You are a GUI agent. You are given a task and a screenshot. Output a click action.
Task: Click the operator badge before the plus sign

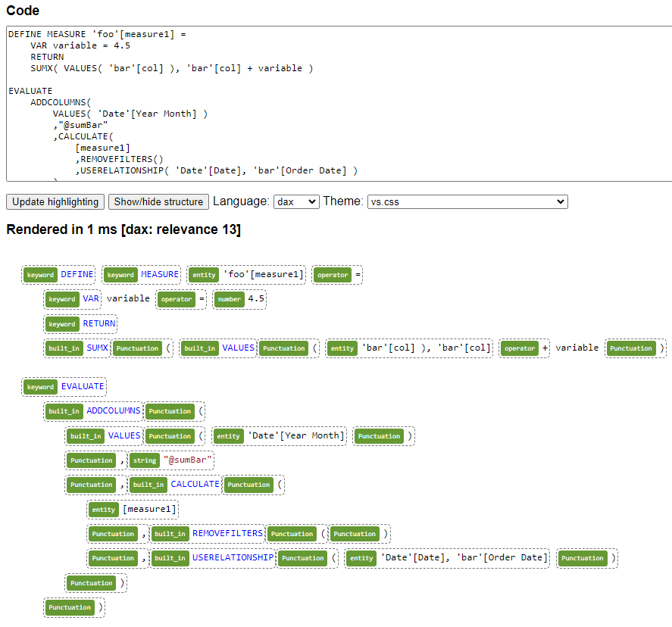click(x=520, y=348)
